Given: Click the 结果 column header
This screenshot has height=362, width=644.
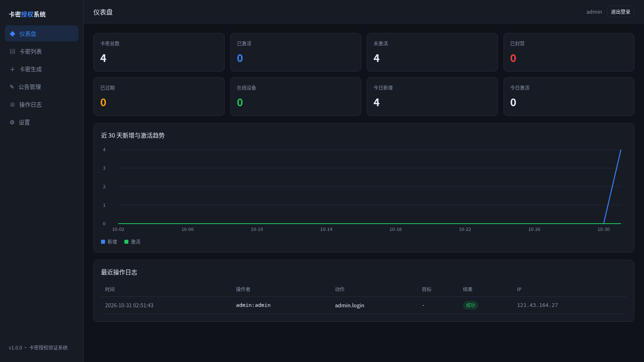Looking at the screenshot, I should point(468,289).
